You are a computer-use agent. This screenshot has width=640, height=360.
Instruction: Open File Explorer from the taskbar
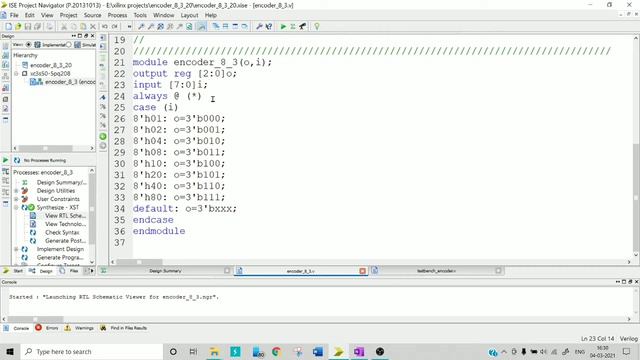coord(214,351)
